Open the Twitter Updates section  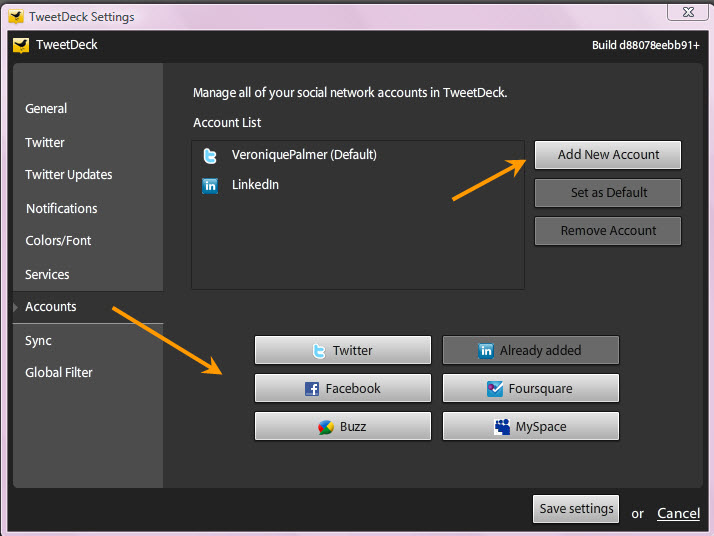click(69, 174)
